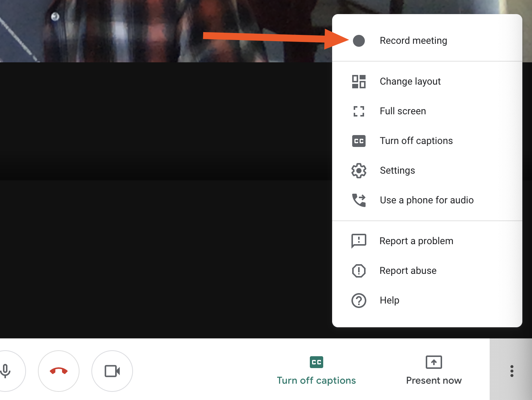Leave the call with red hang-up button
Screen dimensions: 532x400
tap(59, 371)
